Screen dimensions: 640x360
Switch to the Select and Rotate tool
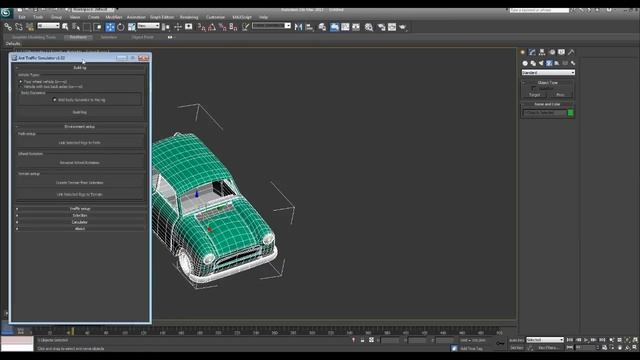(121, 27)
